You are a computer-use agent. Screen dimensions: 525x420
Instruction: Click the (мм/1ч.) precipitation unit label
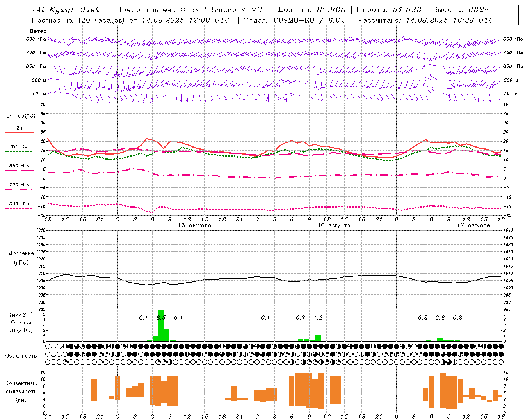tap(21, 330)
